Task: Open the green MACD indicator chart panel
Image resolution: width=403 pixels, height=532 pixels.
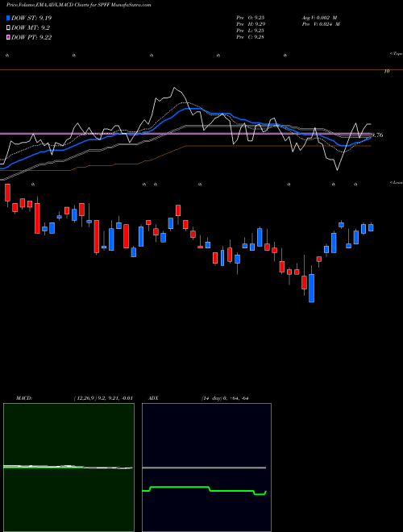Action: coord(69,468)
